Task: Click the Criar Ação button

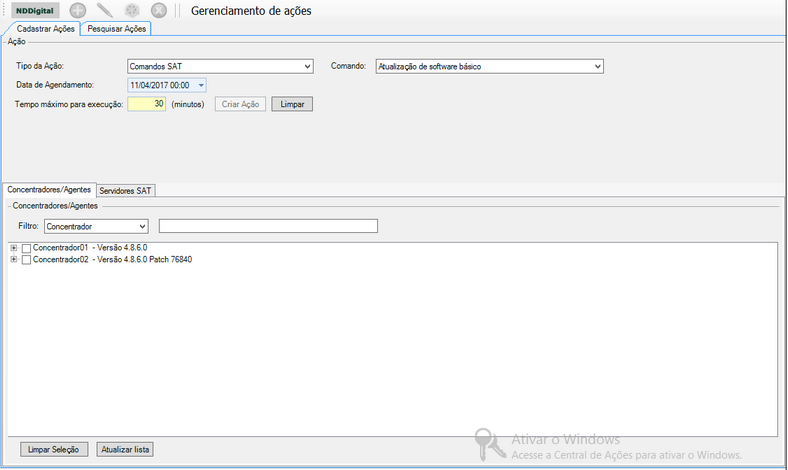Action: [240, 104]
